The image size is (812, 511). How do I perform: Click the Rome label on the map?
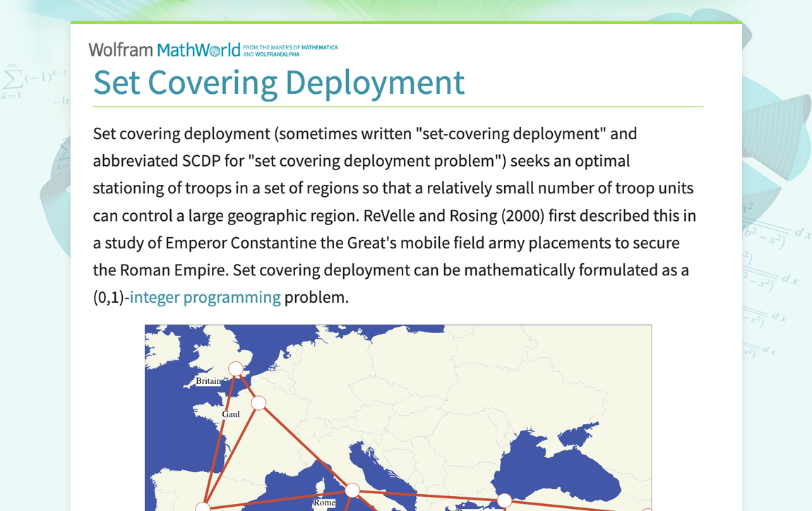324,503
